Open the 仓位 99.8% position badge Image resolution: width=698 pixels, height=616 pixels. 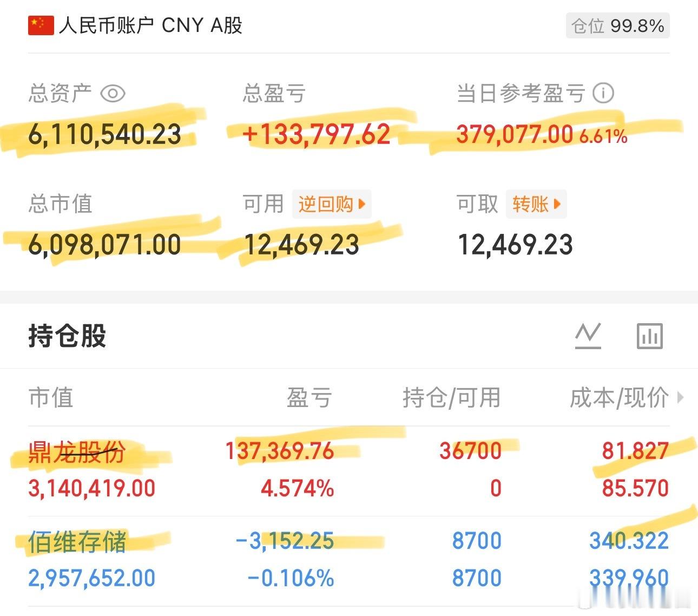coord(617,26)
